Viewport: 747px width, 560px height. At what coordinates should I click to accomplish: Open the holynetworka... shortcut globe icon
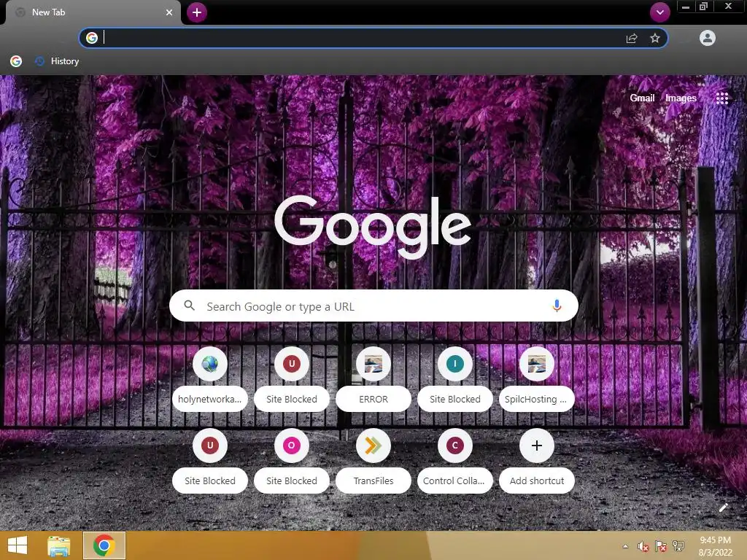click(x=209, y=365)
